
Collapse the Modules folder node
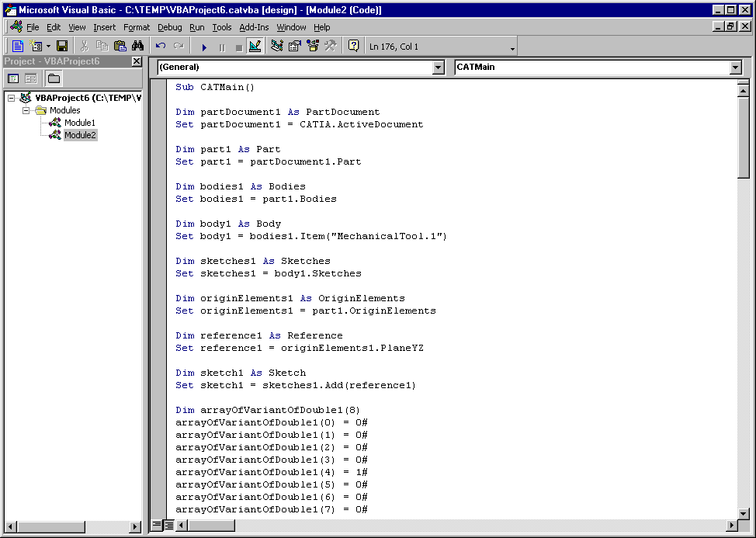pyautogui.click(x=26, y=110)
